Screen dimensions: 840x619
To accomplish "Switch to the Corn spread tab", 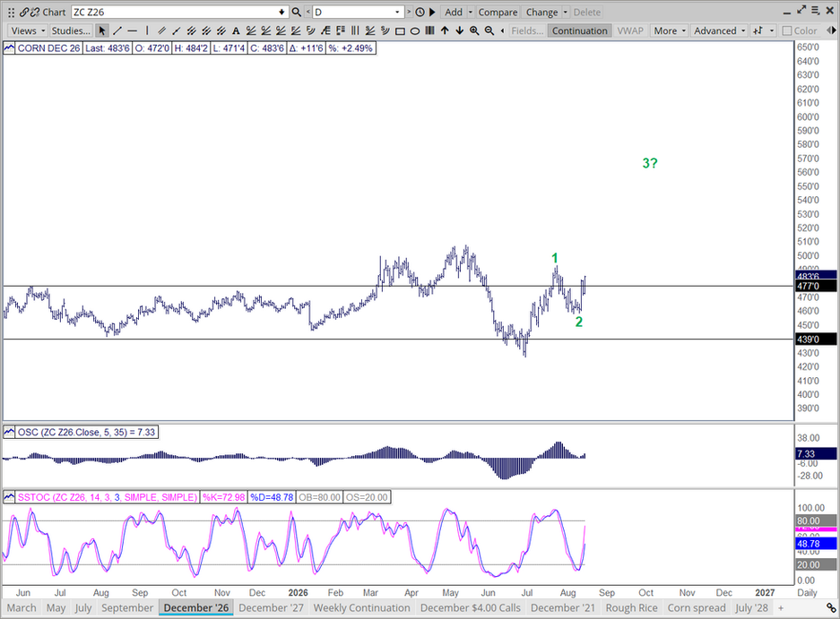I will [697, 607].
